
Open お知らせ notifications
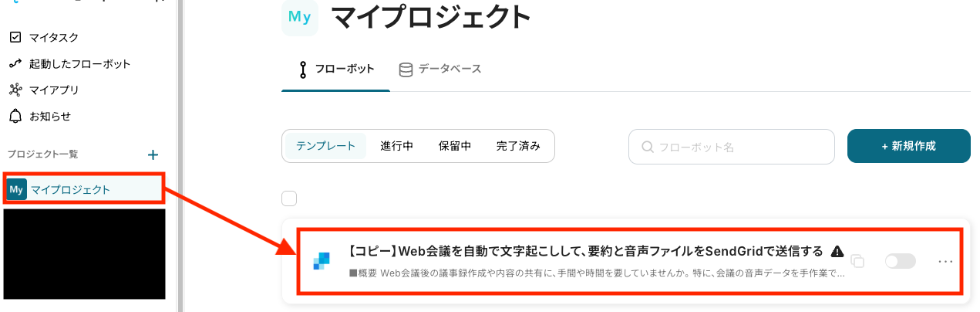(x=40, y=116)
